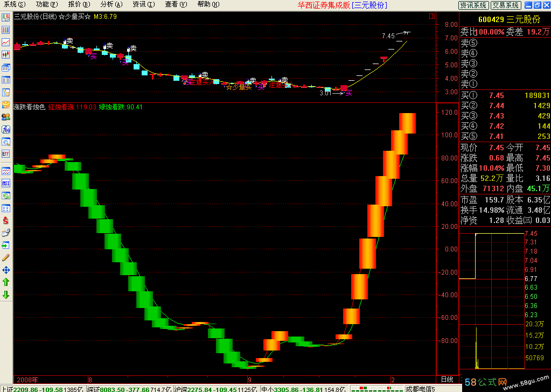The image size is (551, 392).
Task: Click the 3.01 low price annotation
Action: [325, 93]
